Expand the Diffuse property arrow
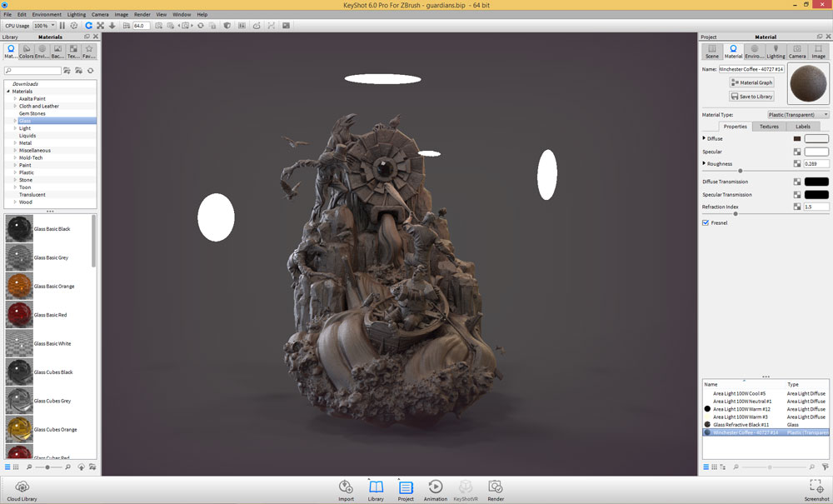 tap(705, 138)
